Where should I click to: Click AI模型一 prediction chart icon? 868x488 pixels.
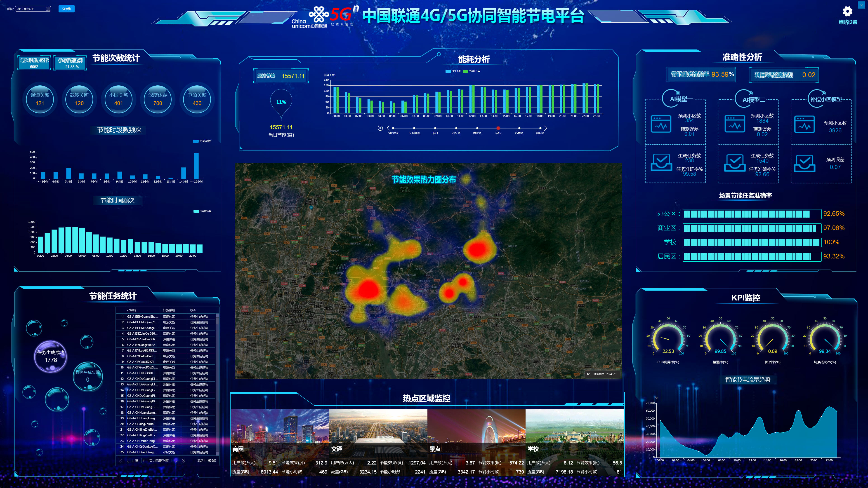661,124
